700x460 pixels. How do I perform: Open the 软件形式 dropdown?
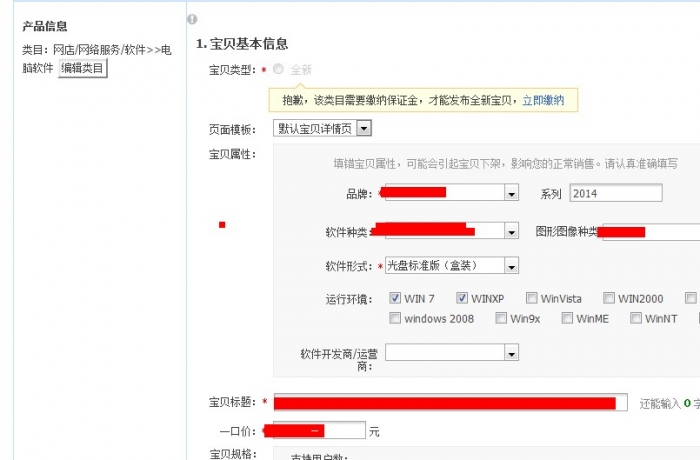pos(511,266)
